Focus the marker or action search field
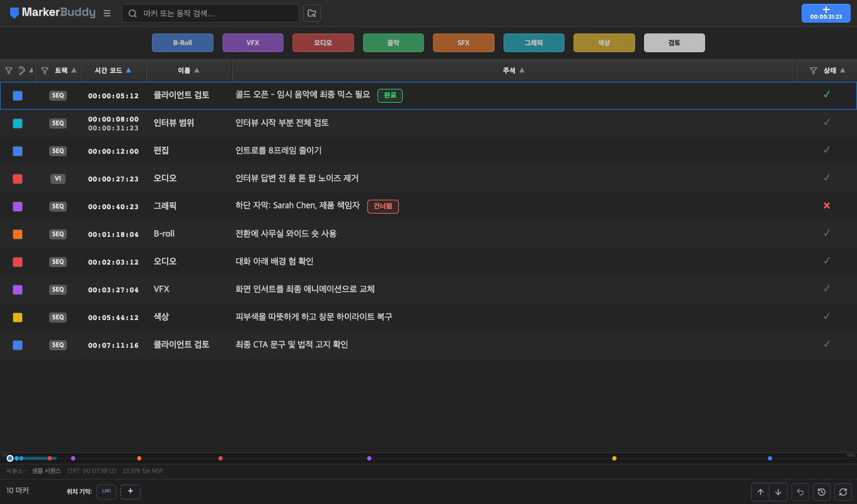The width and height of the screenshot is (857, 504). tap(210, 13)
